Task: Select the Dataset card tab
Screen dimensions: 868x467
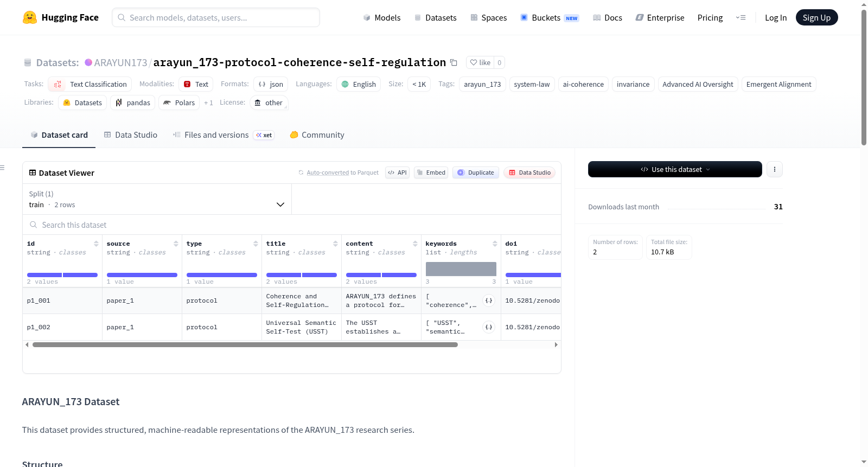Action: 59,135
